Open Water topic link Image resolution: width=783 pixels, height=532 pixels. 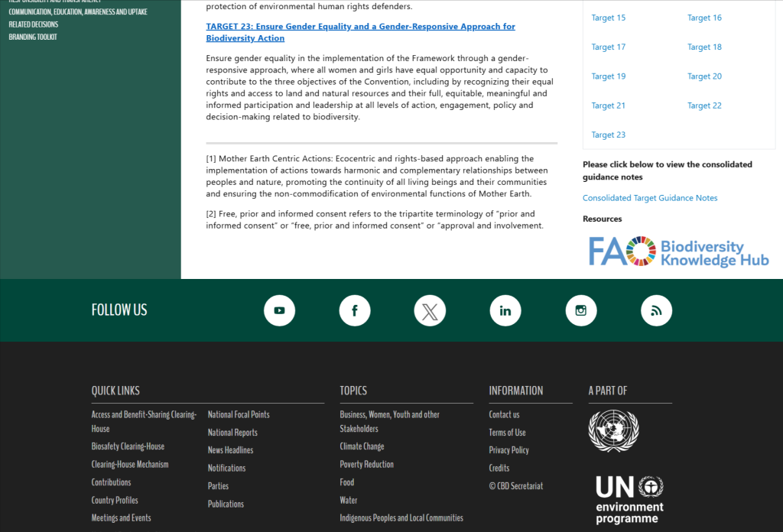tap(348, 500)
